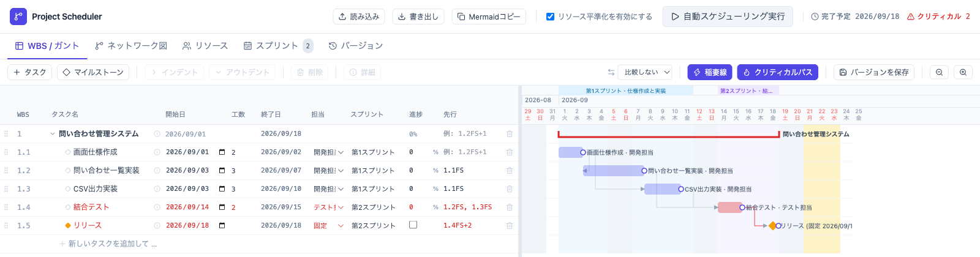980x257 pixels.
Task: Open the バージョン tab
Action: pos(356,46)
